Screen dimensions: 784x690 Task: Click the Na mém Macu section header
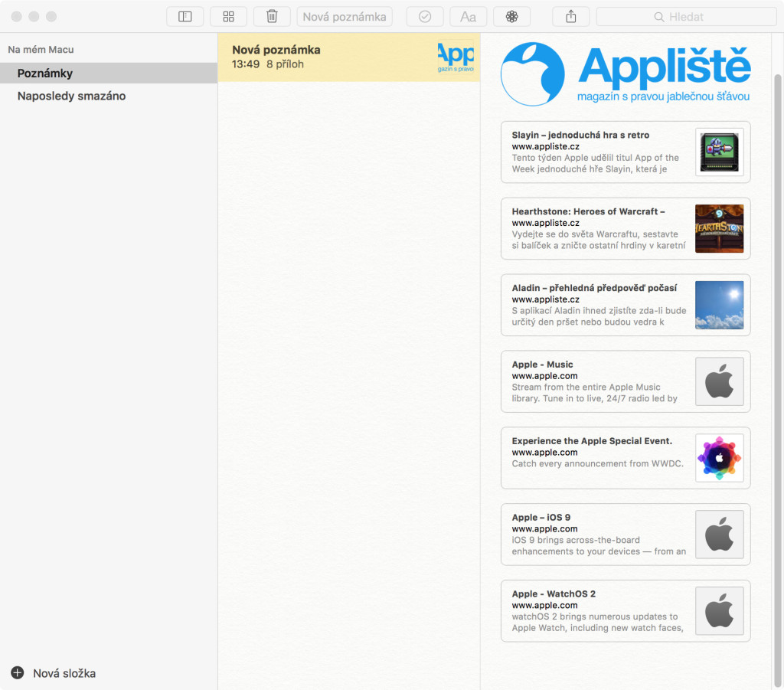(41, 50)
